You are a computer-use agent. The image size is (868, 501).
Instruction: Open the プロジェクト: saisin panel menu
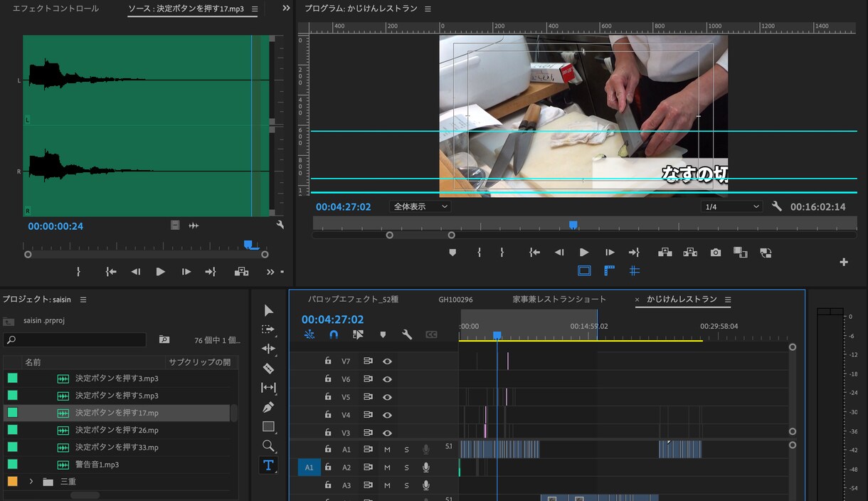(83, 300)
